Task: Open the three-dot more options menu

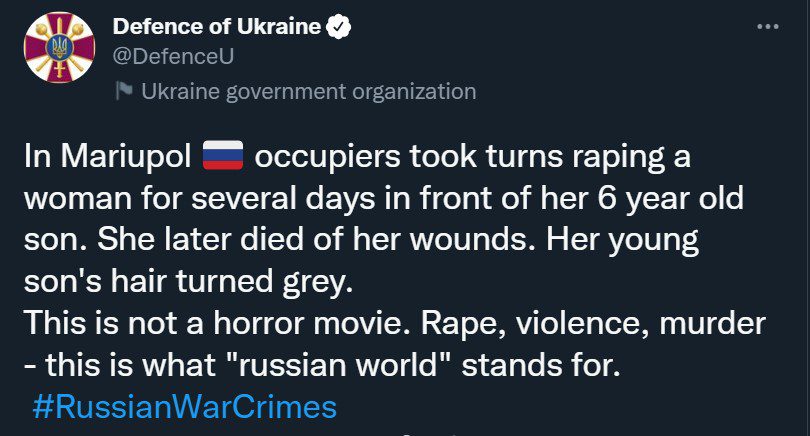Action: click(768, 27)
